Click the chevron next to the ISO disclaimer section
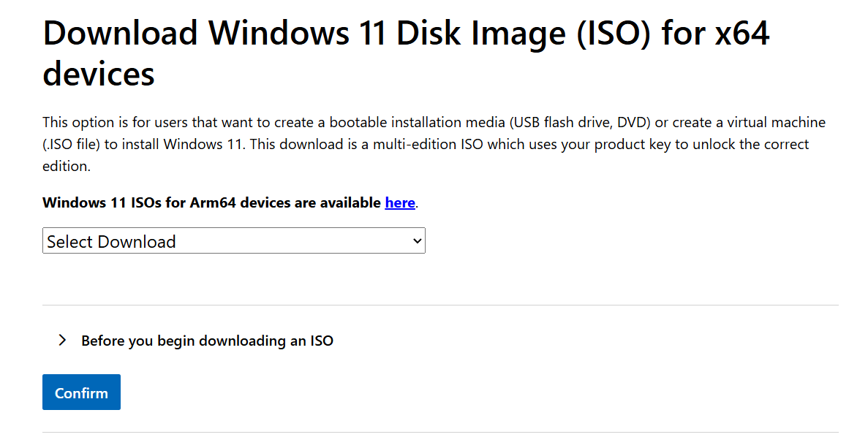This screenshot has height=448, width=868. [62, 339]
